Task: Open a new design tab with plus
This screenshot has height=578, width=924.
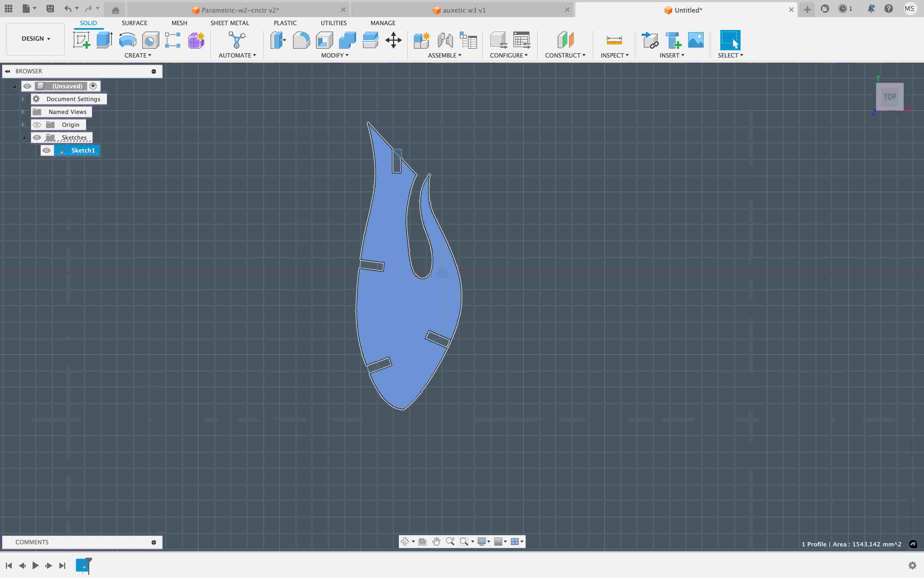Action: [x=807, y=10]
